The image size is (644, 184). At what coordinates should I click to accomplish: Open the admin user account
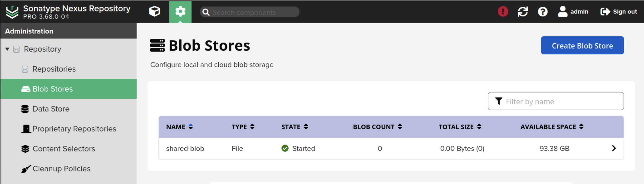[x=573, y=12]
